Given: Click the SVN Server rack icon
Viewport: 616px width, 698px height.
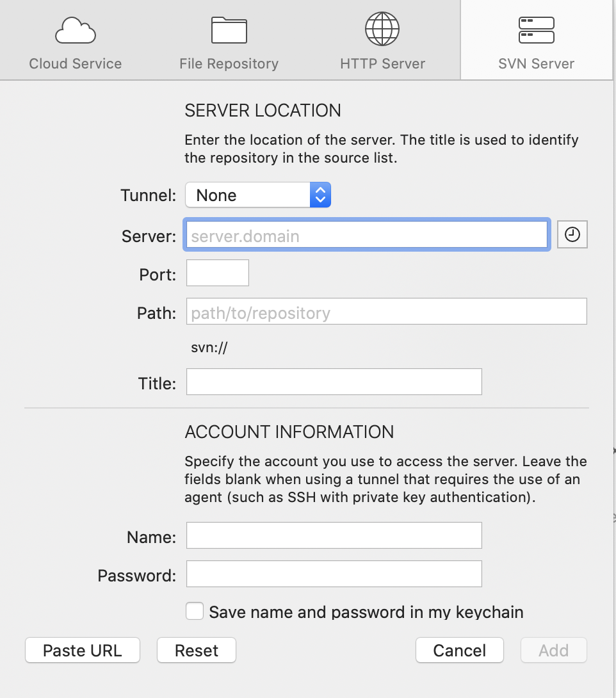Looking at the screenshot, I should [537, 30].
